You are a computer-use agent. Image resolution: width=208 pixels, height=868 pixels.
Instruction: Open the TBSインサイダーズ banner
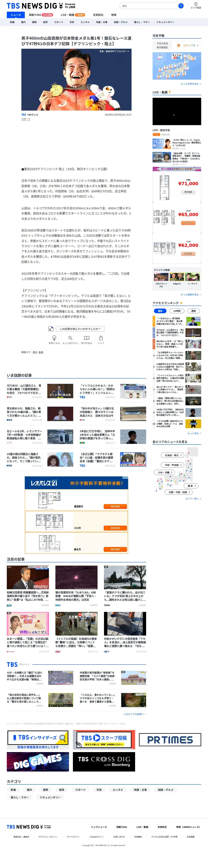pos(38,740)
